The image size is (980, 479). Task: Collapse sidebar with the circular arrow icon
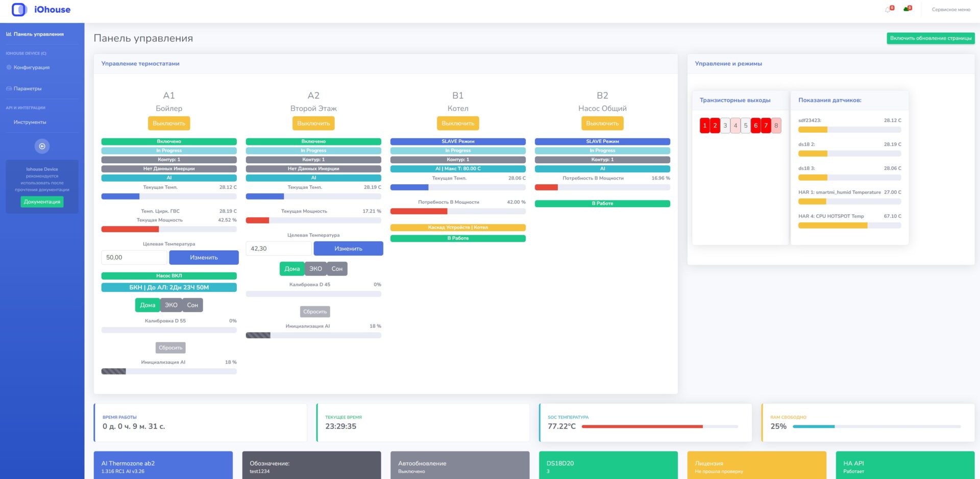coord(42,146)
